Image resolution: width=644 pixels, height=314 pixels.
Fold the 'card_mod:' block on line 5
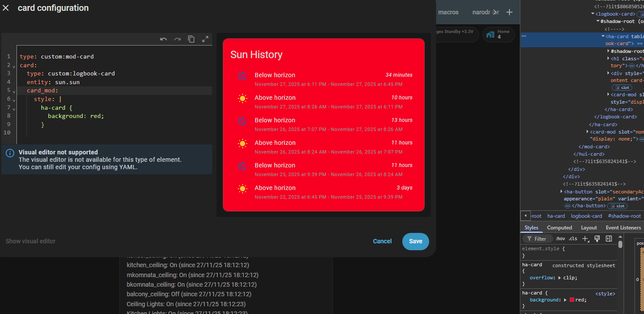pos(14,92)
